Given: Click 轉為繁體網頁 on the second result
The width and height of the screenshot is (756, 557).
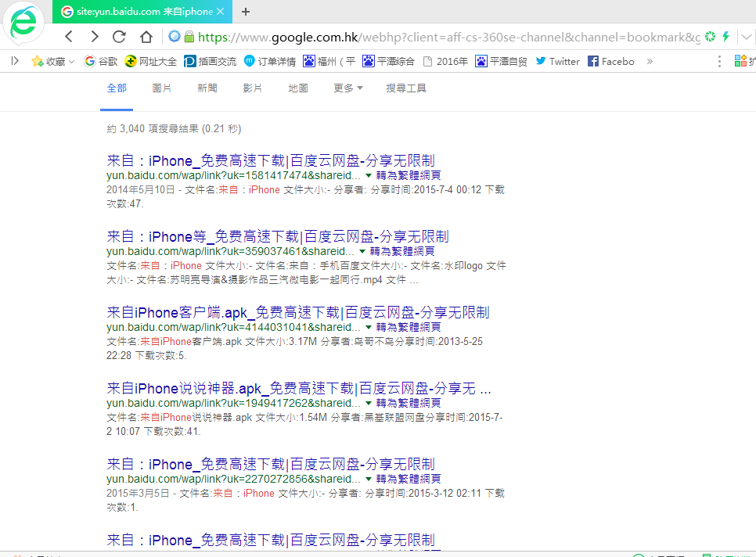Looking at the screenshot, I should [401, 251].
